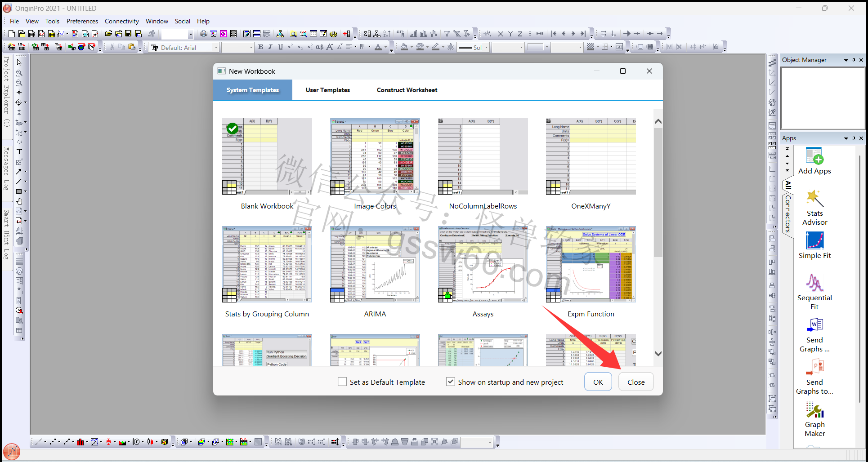Click the Bold formatting icon
868x462 pixels.
point(261,47)
